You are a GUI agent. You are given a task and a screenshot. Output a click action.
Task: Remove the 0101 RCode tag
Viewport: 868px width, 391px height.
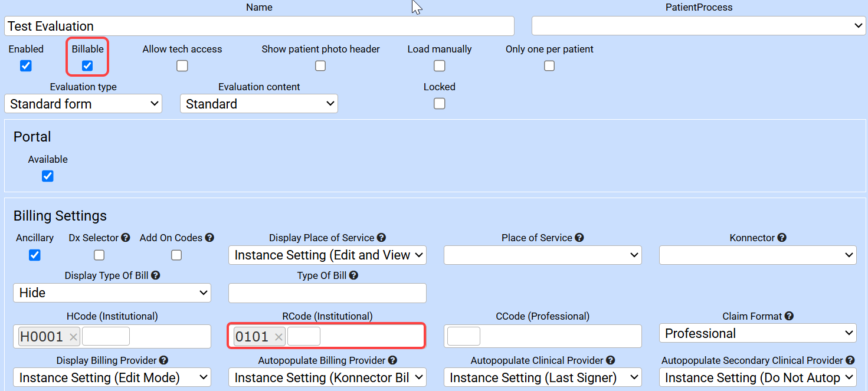tap(279, 337)
